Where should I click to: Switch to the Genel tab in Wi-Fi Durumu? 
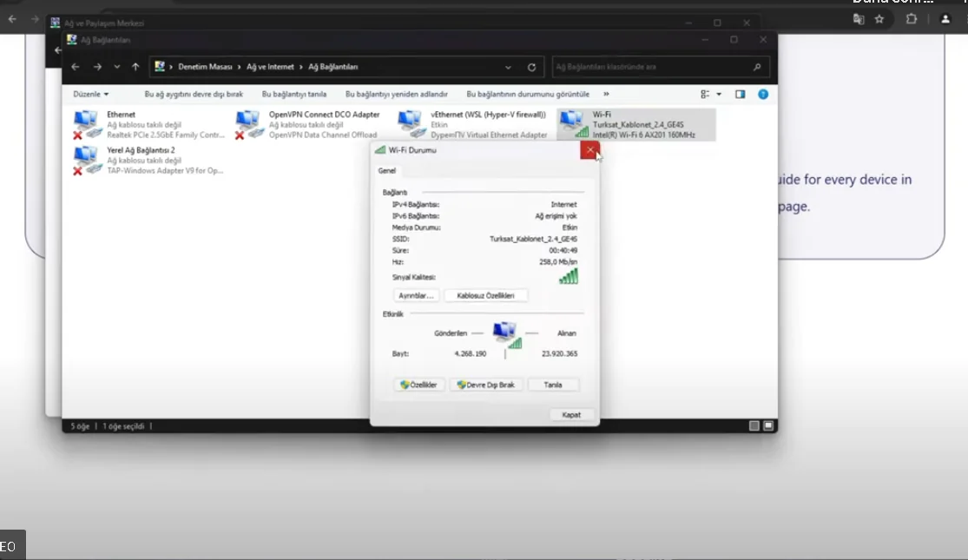click(x=385, y=170)
